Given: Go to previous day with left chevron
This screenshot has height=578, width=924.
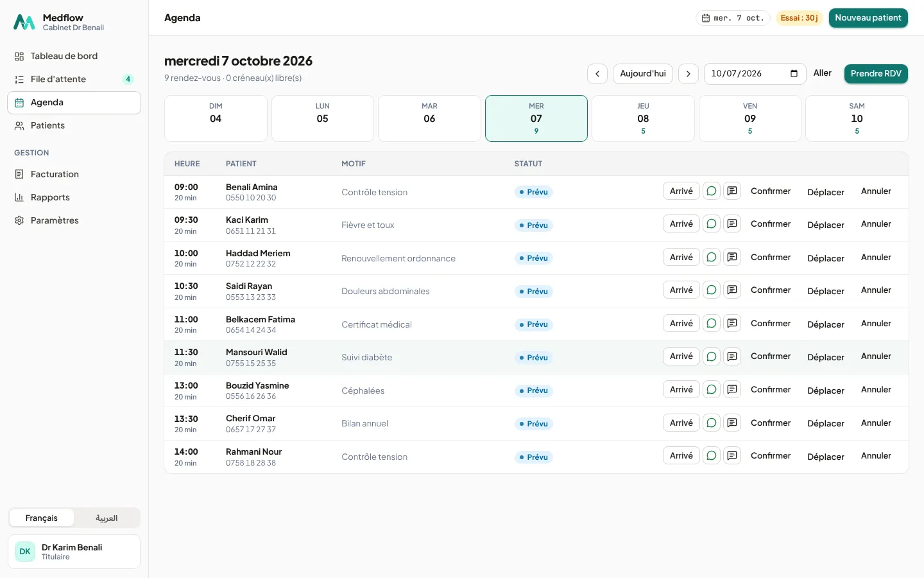Looking at the screenshot, I should pyautogui.click(x=597, y=74).
